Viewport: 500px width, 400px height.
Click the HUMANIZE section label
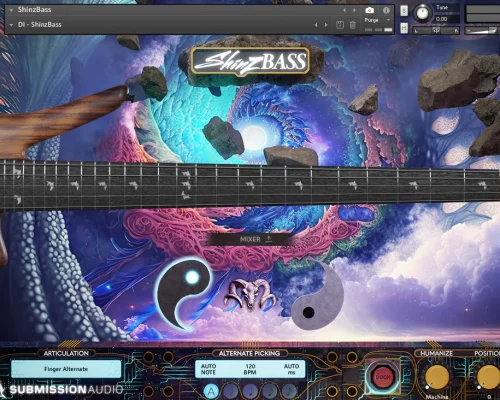click(436, 353)
